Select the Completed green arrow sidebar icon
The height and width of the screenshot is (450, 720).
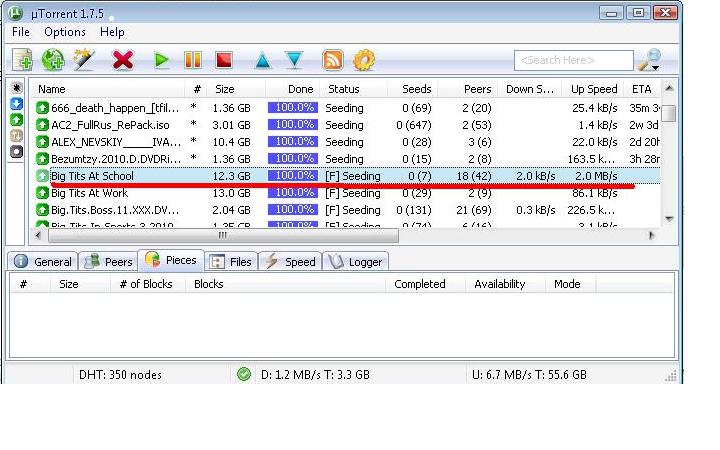[x=17, y=120]
